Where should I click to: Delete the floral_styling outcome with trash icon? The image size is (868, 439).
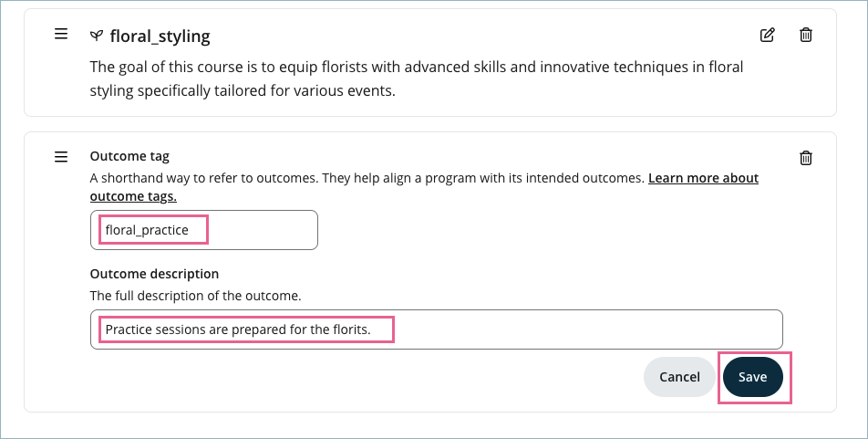coord(806,36)
